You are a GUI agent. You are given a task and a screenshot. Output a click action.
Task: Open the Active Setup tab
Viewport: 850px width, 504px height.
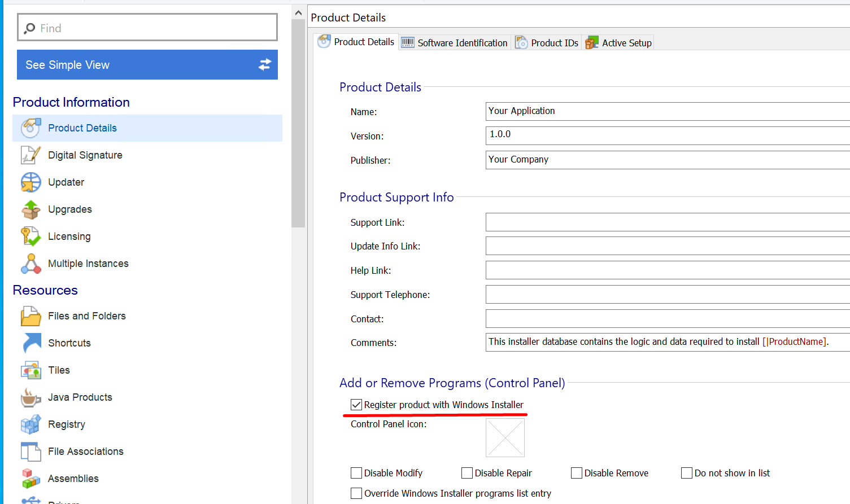click(620, 43)
